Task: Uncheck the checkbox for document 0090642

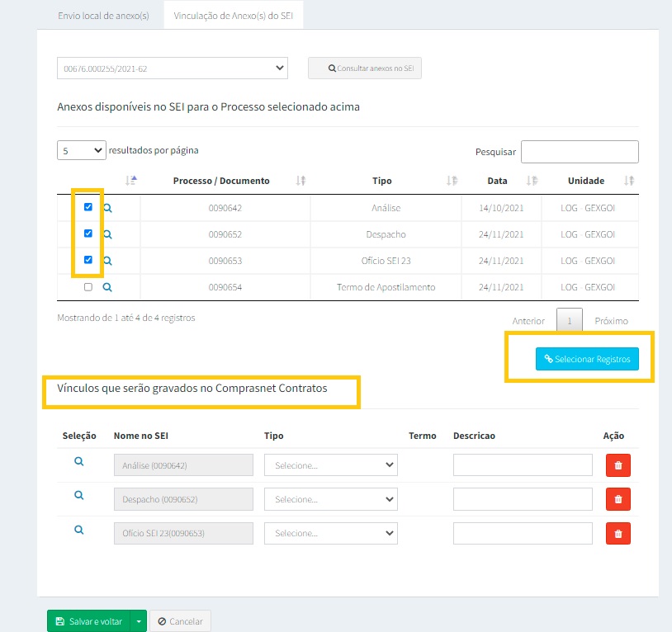Action: coord(88,207)
